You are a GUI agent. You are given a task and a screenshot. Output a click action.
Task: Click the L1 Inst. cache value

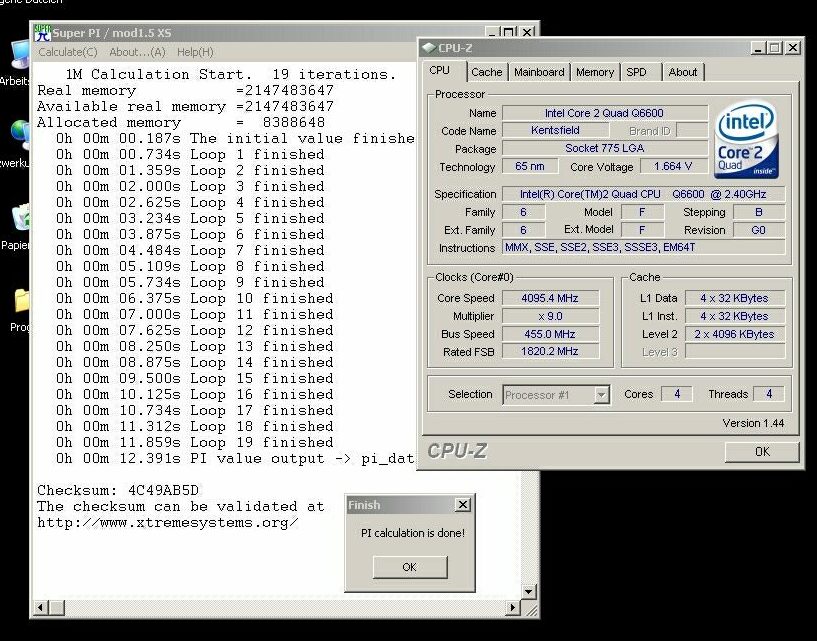[x=735, y=316]
